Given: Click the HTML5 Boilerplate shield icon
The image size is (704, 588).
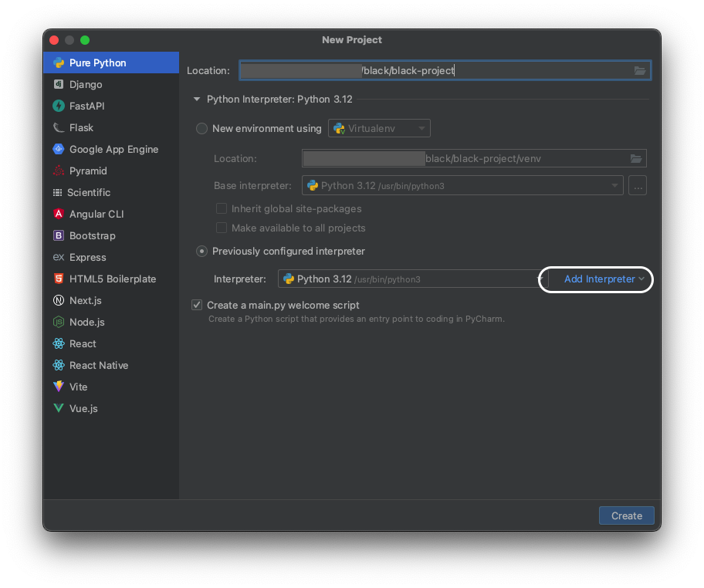Looking at the screenshot, I should pyautogui.click(x=59, y=279).
